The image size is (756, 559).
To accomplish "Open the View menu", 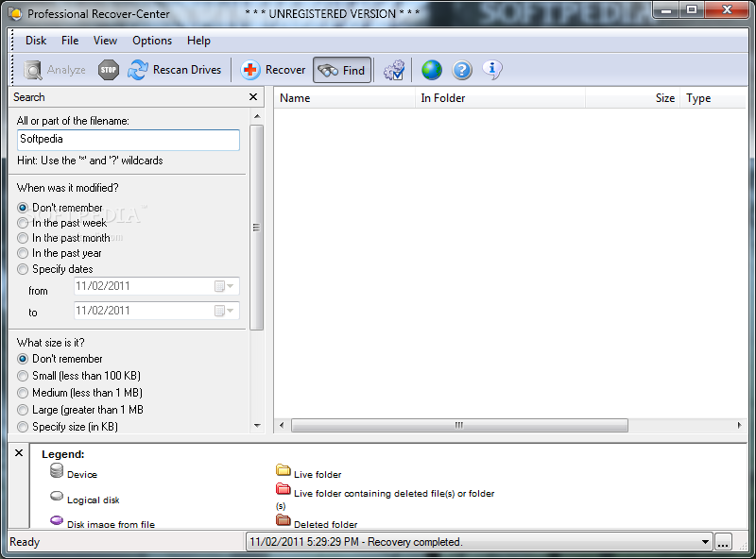I will tap(105, 41).
